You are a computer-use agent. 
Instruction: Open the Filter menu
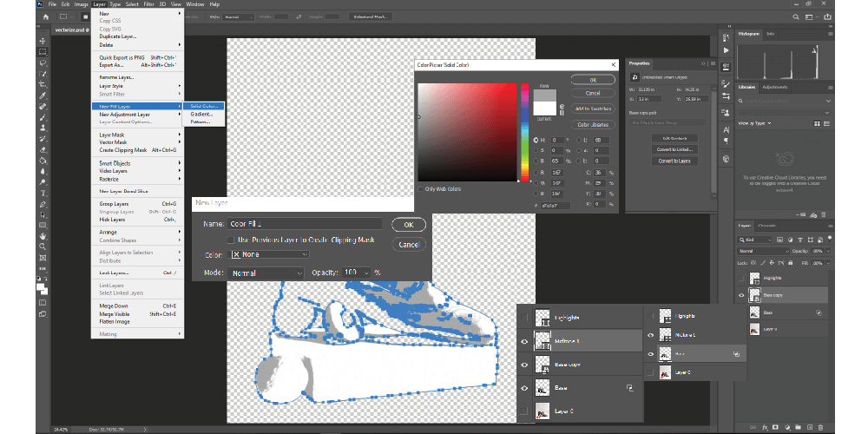click(x=149, y=3)
